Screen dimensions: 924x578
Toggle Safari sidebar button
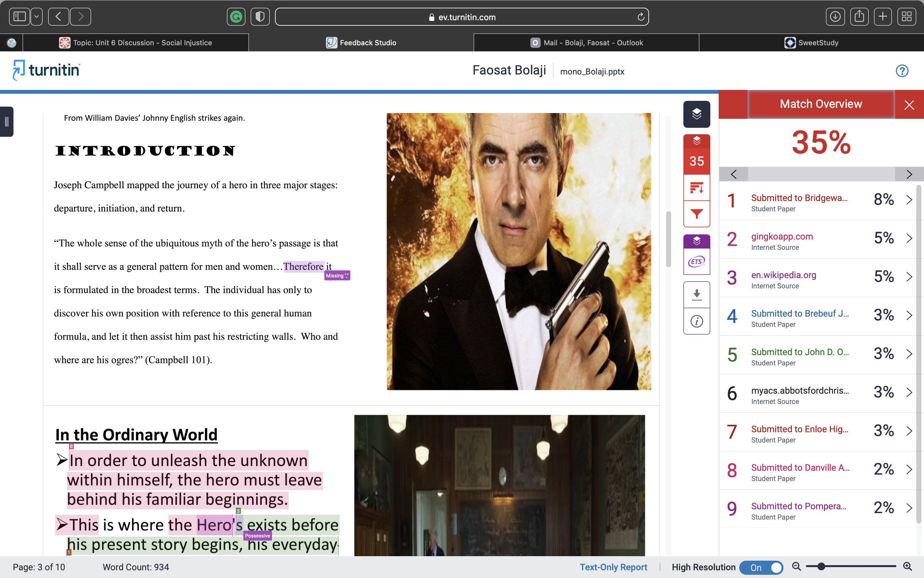point(19,17)
